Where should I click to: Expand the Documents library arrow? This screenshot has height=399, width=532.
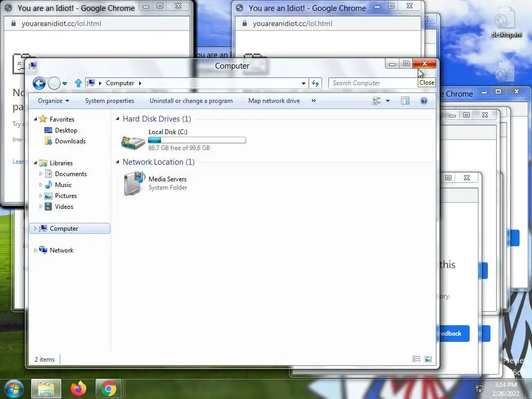coord(41,174)
